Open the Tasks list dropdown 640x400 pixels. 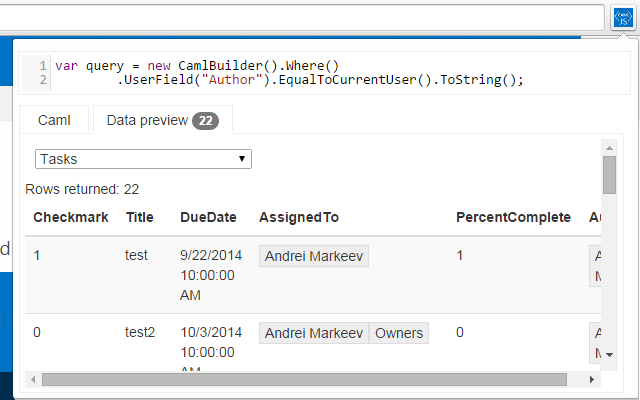pyautogui.click(x=143, y=159)
